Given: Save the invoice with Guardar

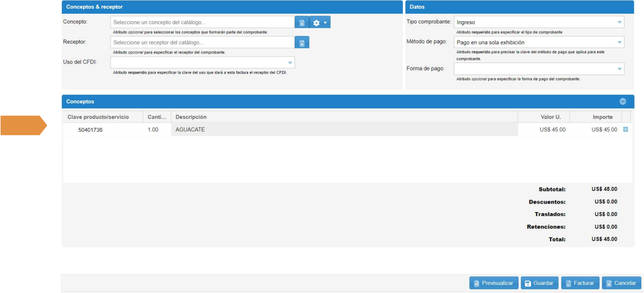Looking at the screenshot, I should [539, 283].
